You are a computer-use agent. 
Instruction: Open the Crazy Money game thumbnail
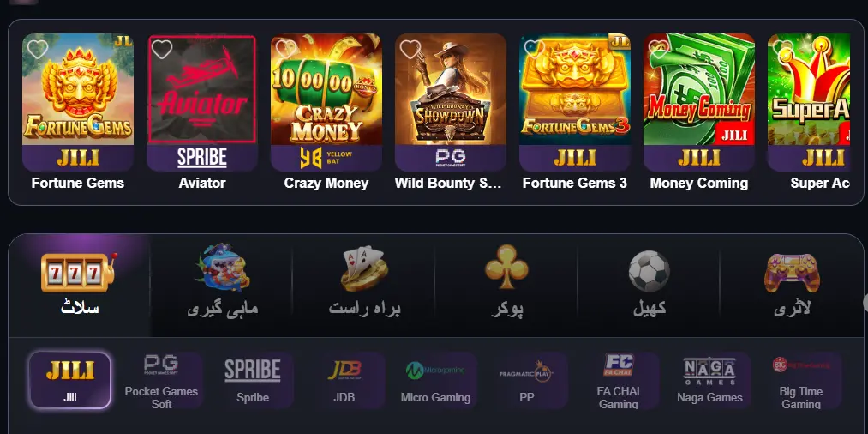pyautogui.click(x=326, y=89)
